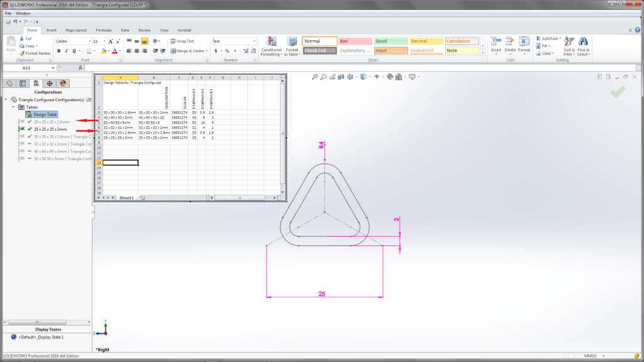Select the Zoom to Fit tool
Image resolution: width=644 pixels, height=362 pixels.
point(314,77)
